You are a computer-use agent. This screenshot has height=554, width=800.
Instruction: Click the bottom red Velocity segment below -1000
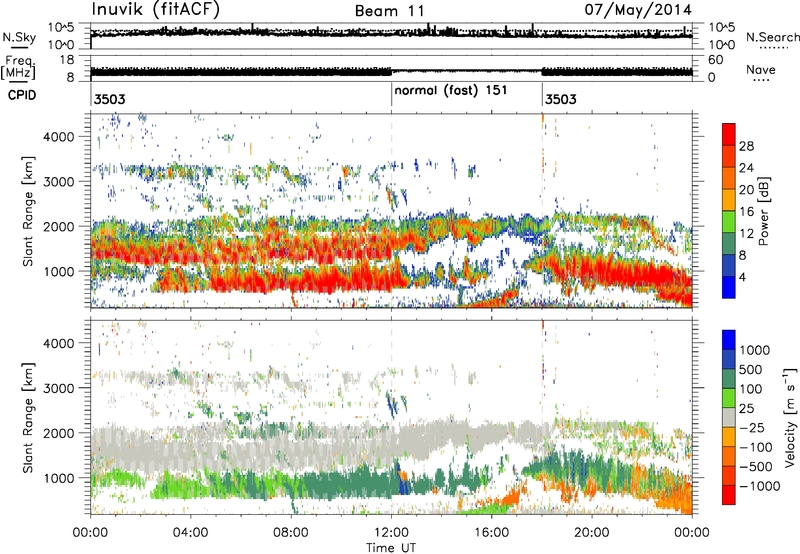tap(729, 495)
